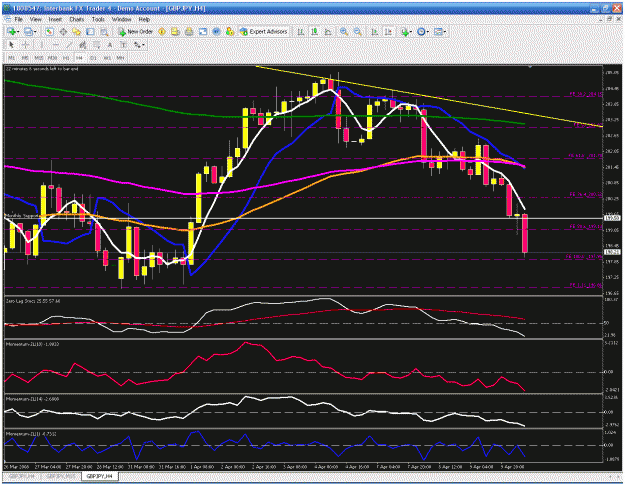Open the Charts menu
The image size is (625, 484).
click(x=77, y=19)
